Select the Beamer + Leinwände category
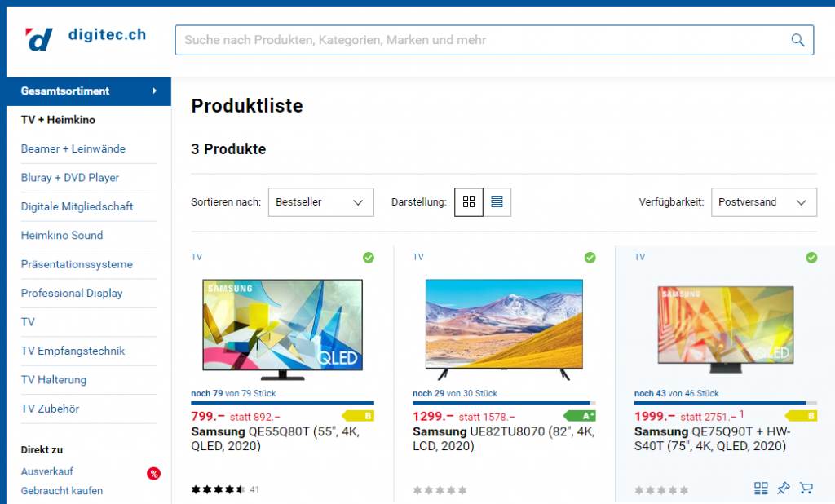The width and height of the screenshot is (835, 504). click(73, 149)
